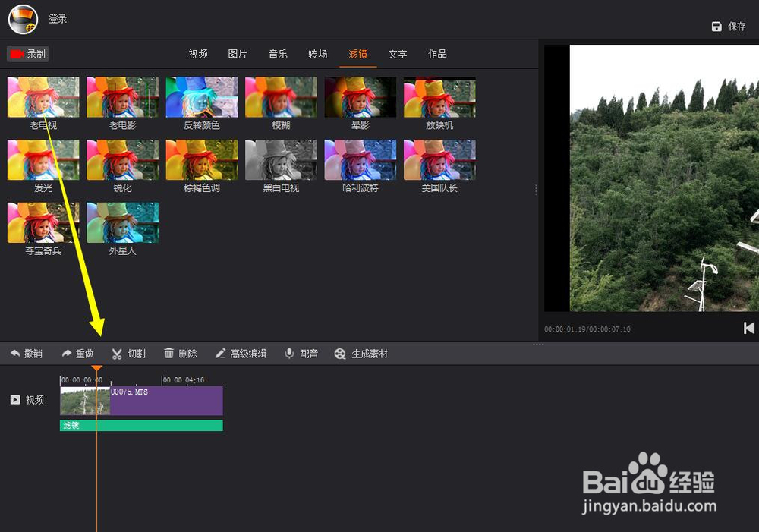This screenshot has width=759, height=532.
Task: Select the 黑白电视 filter thumbnail
Action: pyautogui.click(x=282, y=159)
